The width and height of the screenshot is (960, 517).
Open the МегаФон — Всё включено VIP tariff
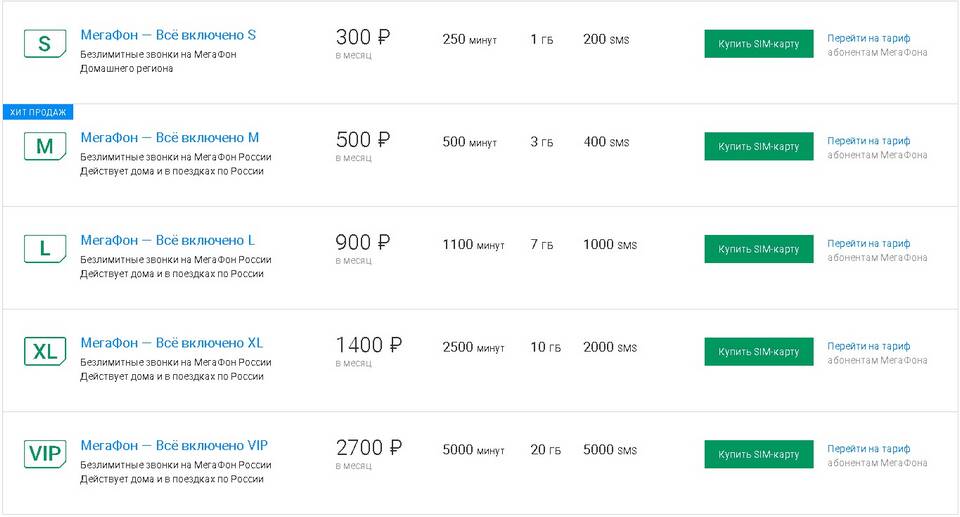coord(174,445)
